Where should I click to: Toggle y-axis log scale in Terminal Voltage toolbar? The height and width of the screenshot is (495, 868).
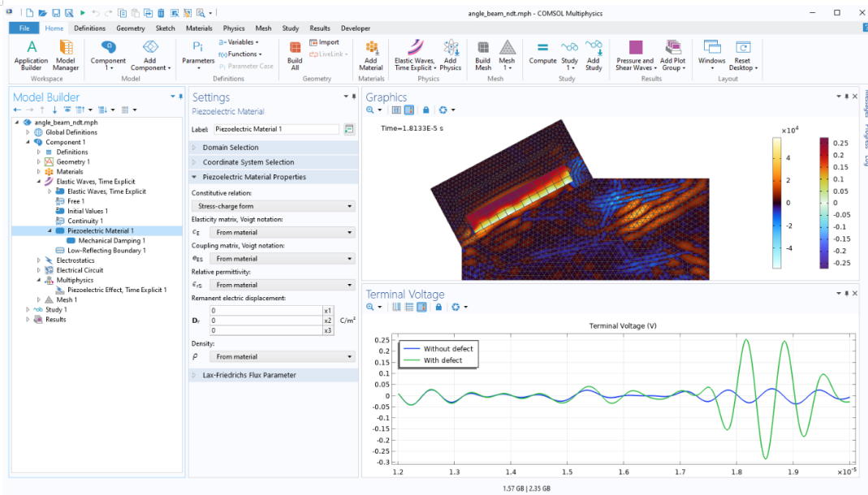tap(409, 307)
